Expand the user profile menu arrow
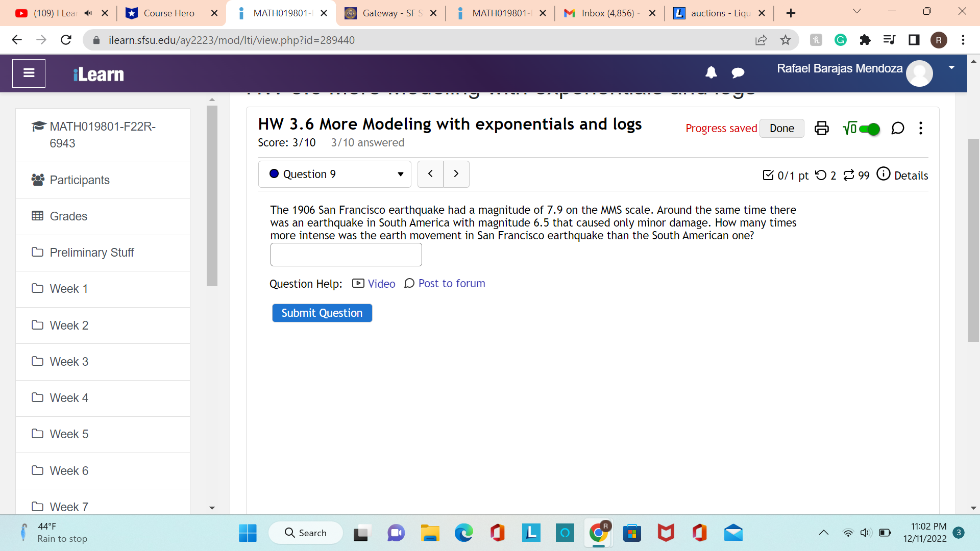The image size is (980, 551). [951, 67]
